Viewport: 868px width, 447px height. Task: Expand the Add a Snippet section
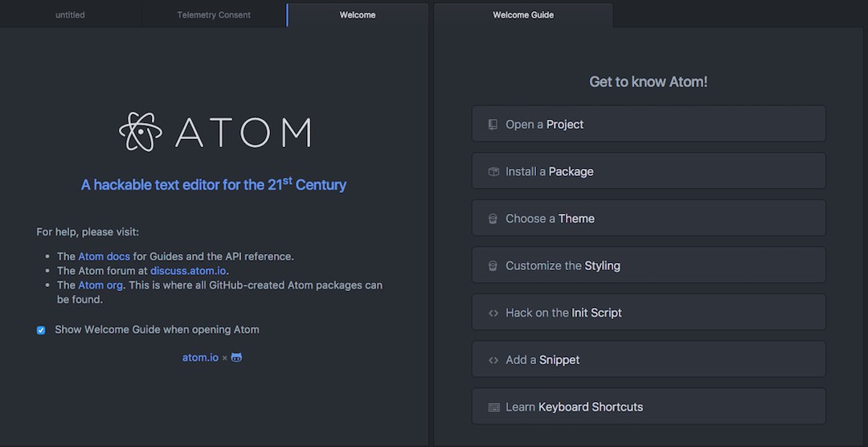649,359
